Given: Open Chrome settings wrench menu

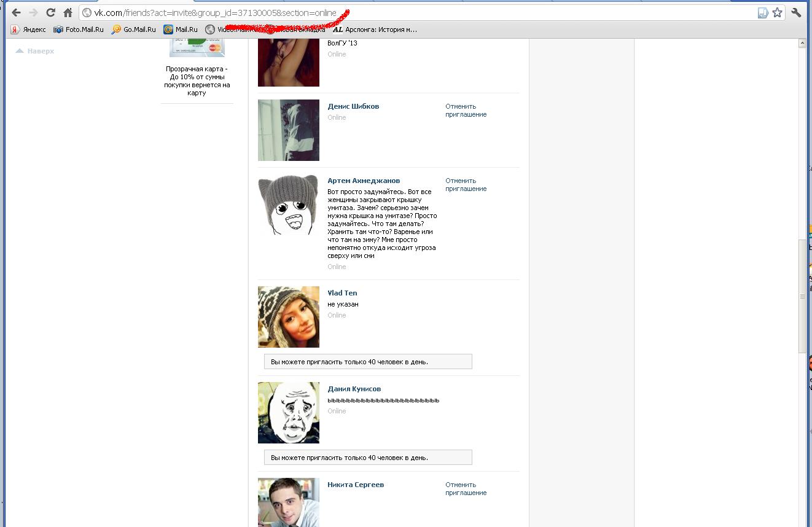Looking at the screenshot, I should point(797,12).
